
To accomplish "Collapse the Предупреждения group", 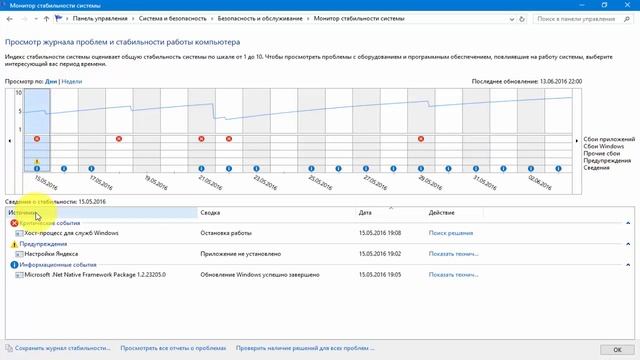I will coord(628,244).
